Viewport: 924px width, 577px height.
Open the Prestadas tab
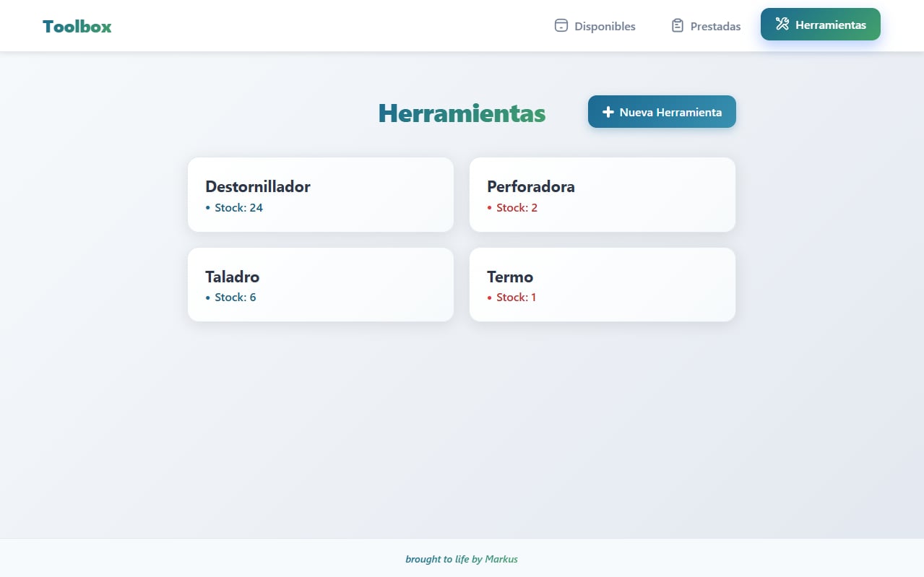(705, 26)
